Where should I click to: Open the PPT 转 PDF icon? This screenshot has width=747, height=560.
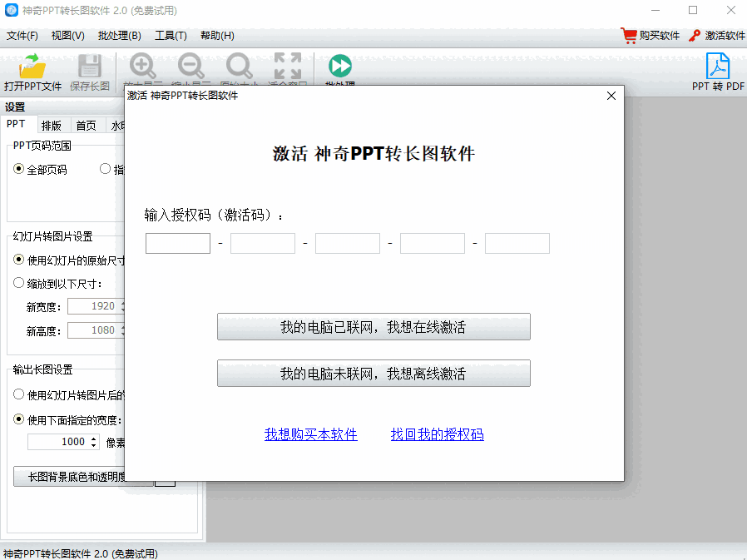[718, 66]
